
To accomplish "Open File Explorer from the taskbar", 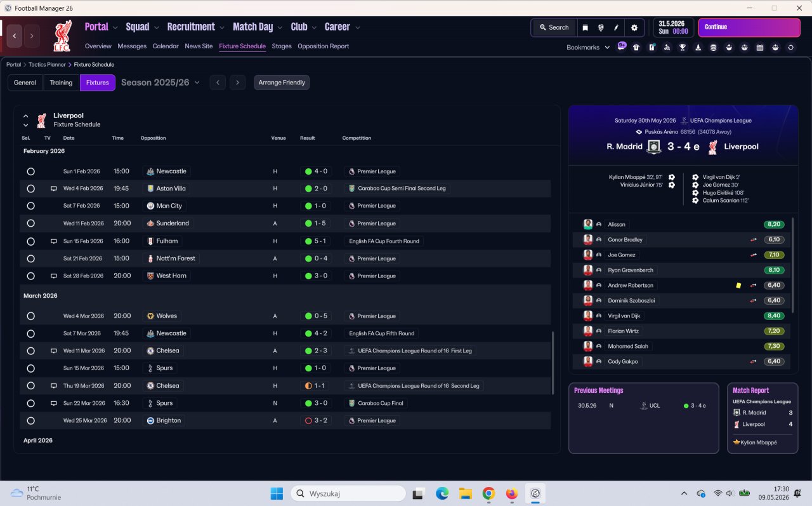I will (465, 493).
